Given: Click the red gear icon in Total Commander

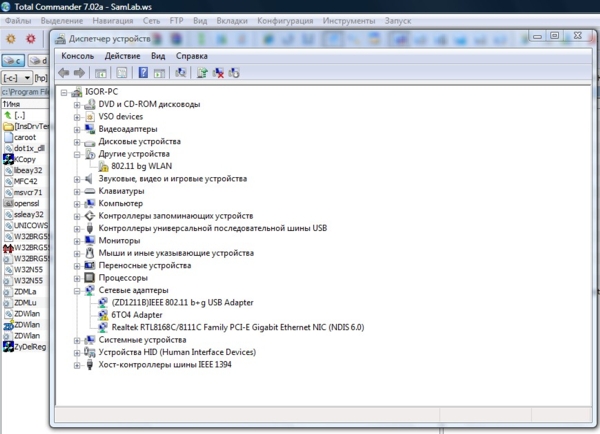Looking at the screenshot, I should pyautogui.click(x=31, y=39).
